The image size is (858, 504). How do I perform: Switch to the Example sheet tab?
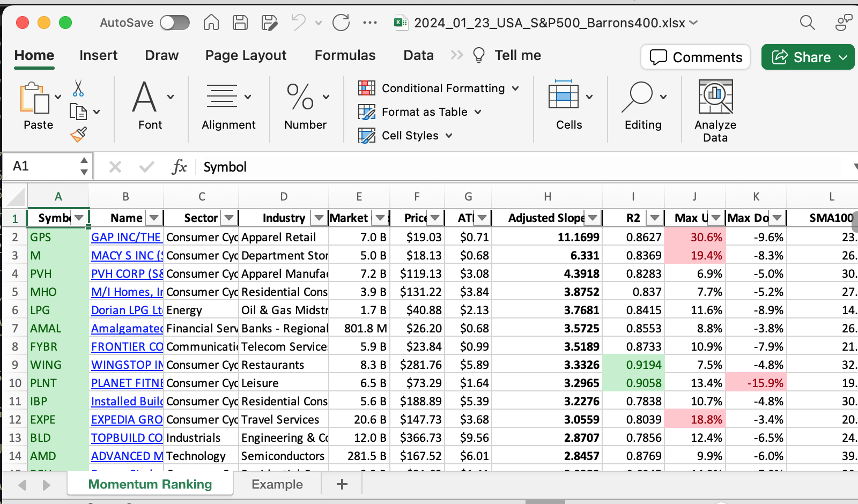tap(277, 484)
